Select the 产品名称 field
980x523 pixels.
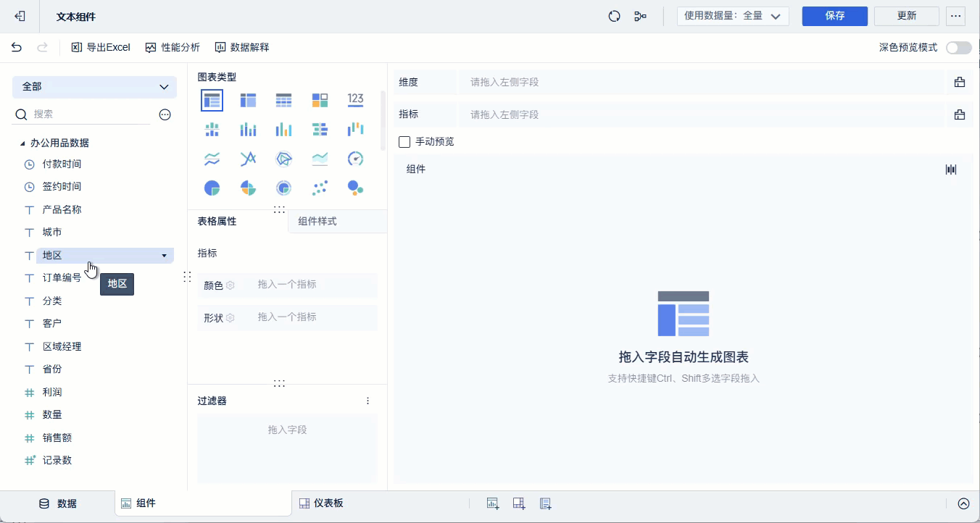62,210
